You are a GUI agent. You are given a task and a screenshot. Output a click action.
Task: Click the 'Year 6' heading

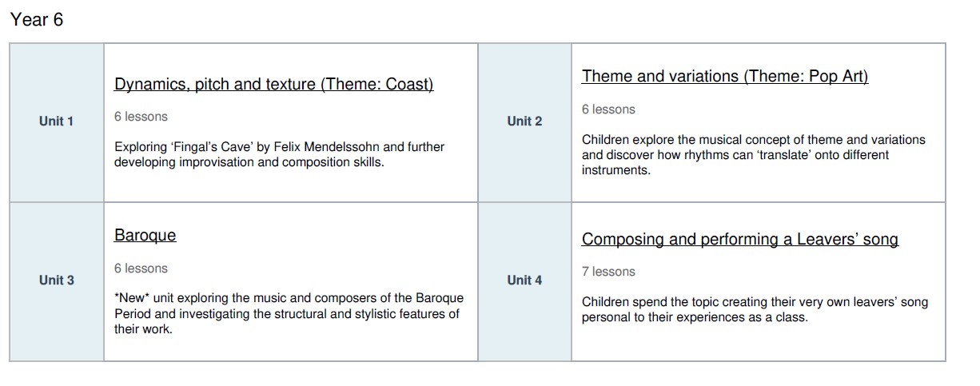(37, 20)
